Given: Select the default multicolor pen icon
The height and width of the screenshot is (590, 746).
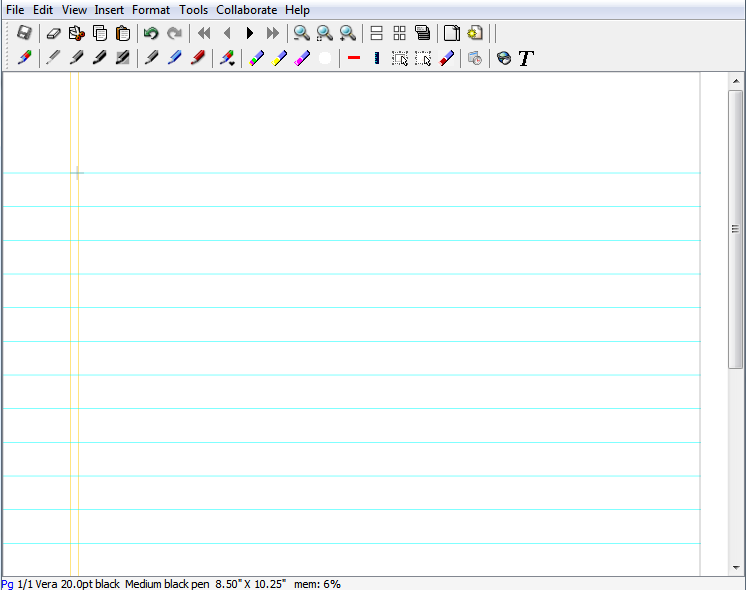Looking at the screenshot, I should point(24,58).
